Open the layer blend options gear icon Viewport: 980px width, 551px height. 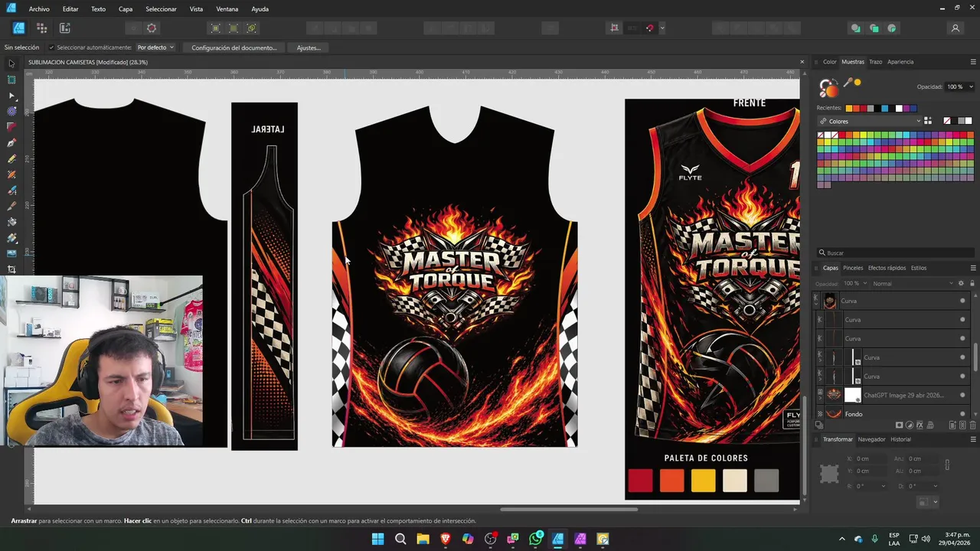961,283
